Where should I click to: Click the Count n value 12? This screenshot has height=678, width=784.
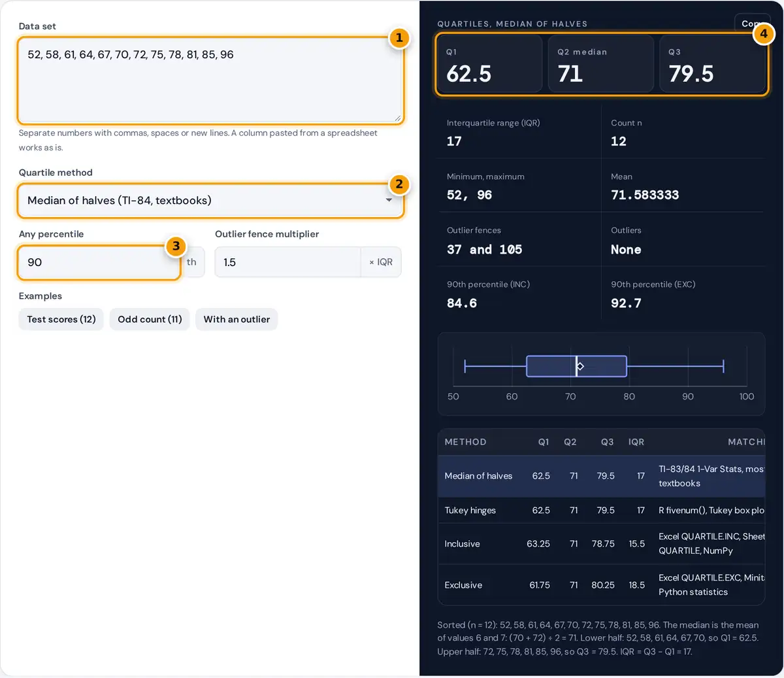pos(619,141)
